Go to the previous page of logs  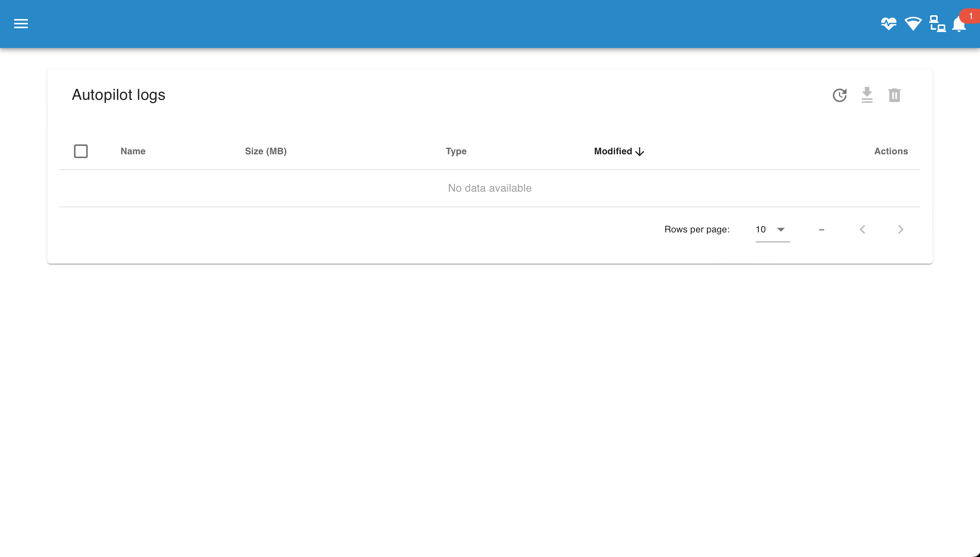[863, 229]
